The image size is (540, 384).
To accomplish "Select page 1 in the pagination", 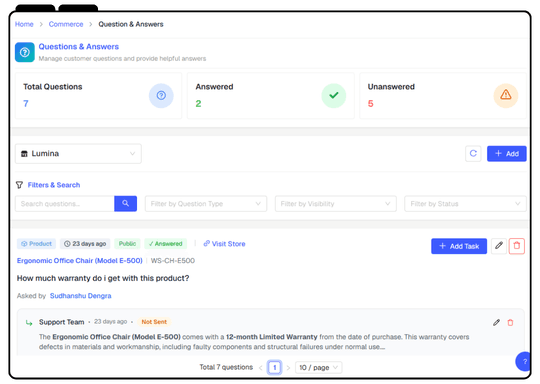I will pyautogui.click(x=274, y=367).
